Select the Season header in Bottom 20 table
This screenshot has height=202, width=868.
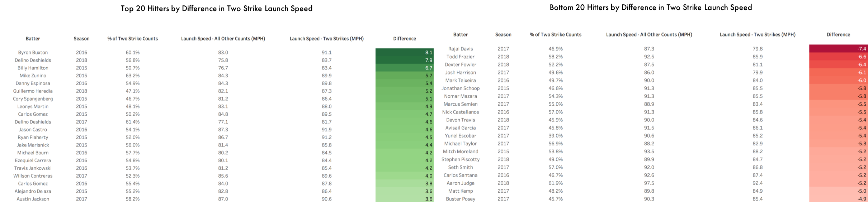(x=503, y=35)
